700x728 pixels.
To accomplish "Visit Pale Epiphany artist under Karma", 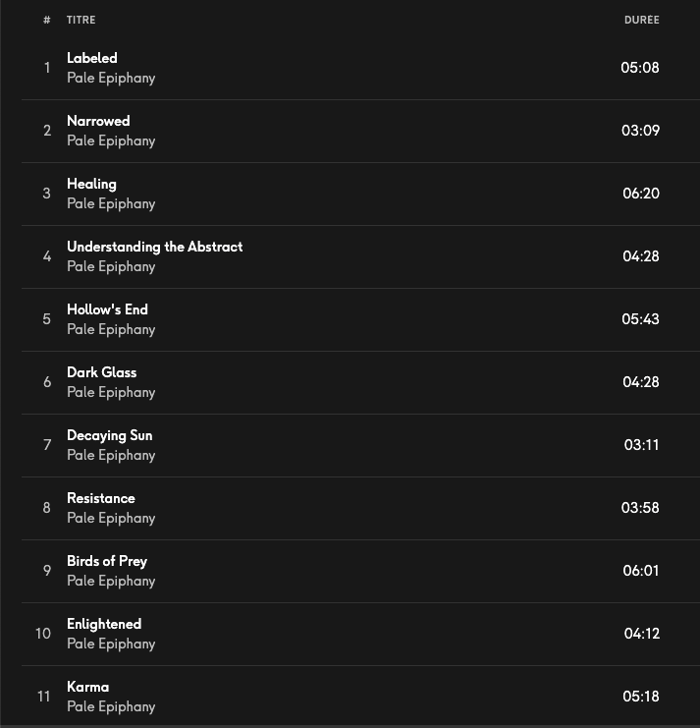I will click(111, 706).
